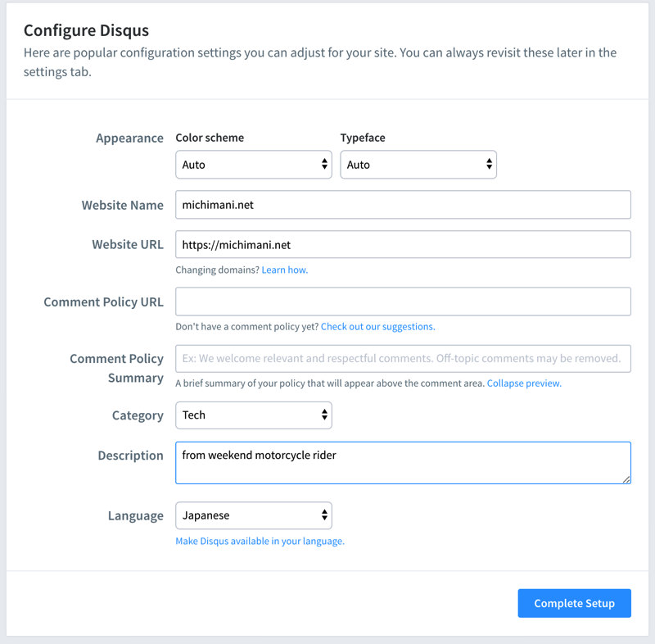Click the Language selector arrow icon
Screen dimensions: 655x644
[x=323, y=515]
